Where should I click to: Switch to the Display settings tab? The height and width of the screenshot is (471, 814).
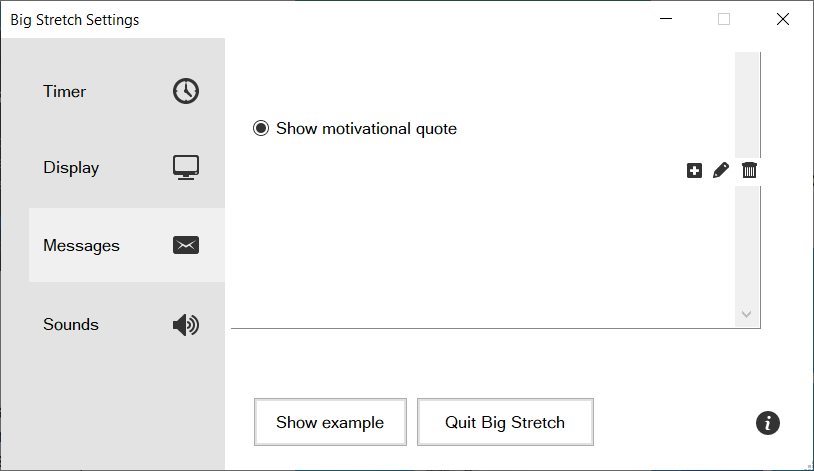127,168
